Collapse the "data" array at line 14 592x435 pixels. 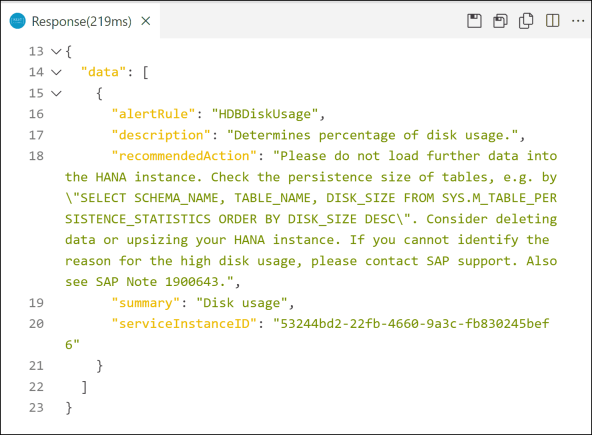[56, 72]
